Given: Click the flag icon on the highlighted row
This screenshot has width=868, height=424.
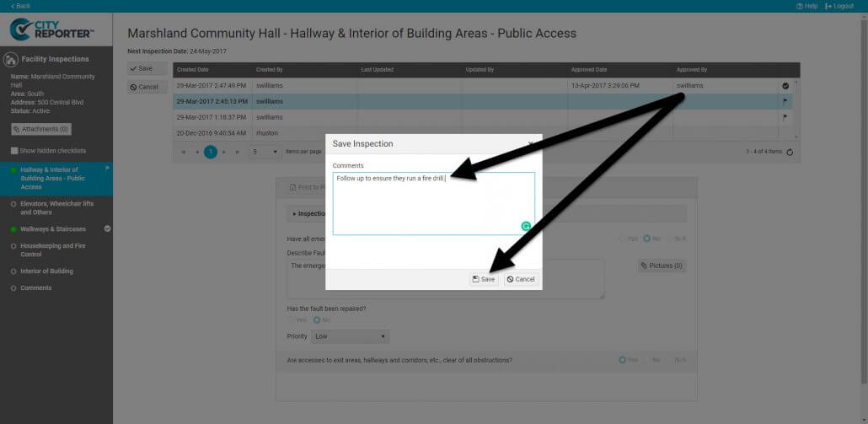Looking at the screenshot, I should coord(785,101).
